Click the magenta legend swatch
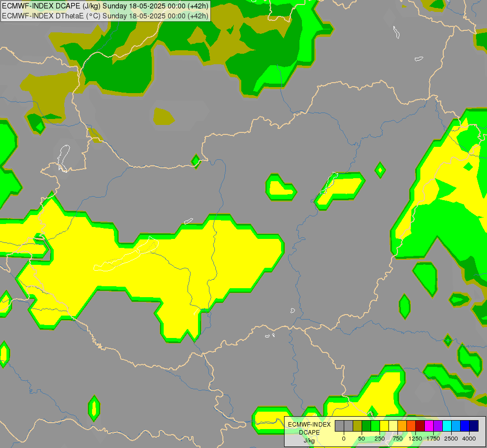The height and width of the screenshot is (448, 487). [x=429, y=426]
